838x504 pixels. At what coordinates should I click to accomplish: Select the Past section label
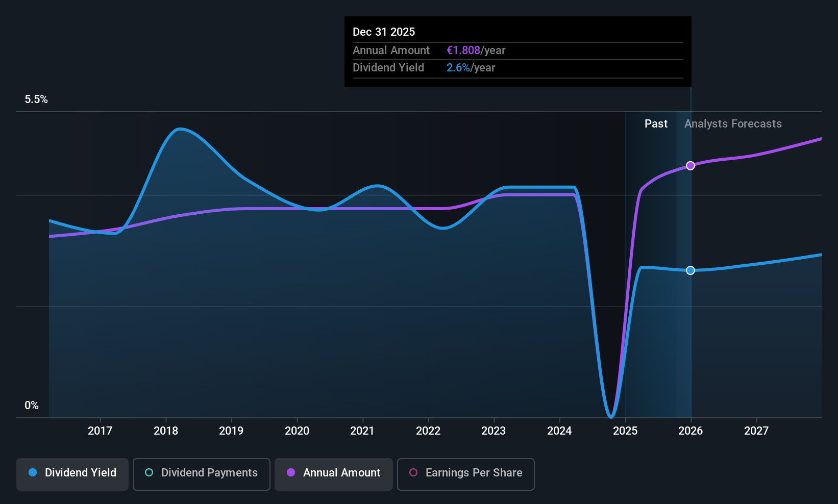[x=656, y=124]
